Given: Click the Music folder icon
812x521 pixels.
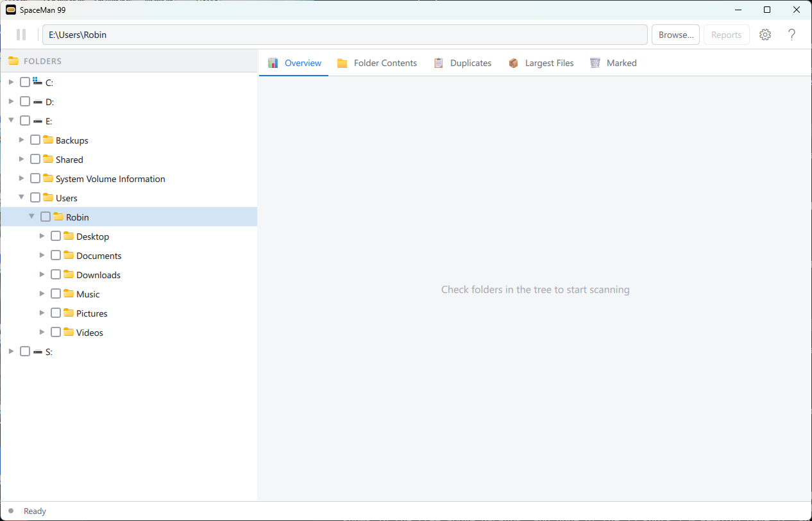Looking at the screenshot, I should click(x=69, y=294).
